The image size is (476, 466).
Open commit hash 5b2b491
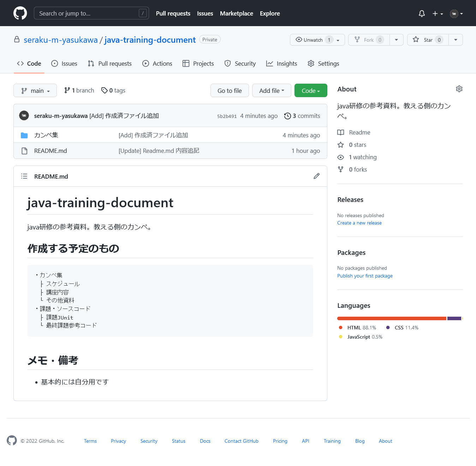(227, 116)
